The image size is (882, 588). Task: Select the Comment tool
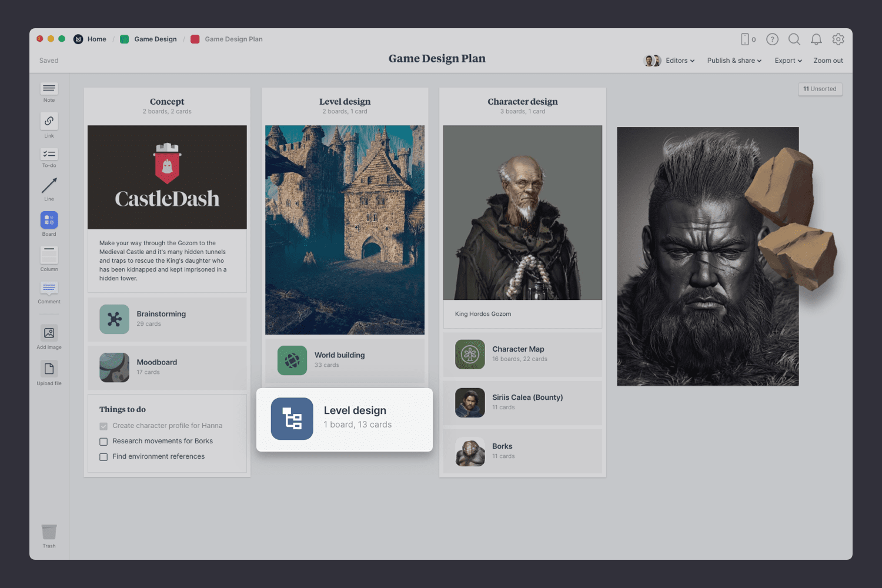coord(49,288)
